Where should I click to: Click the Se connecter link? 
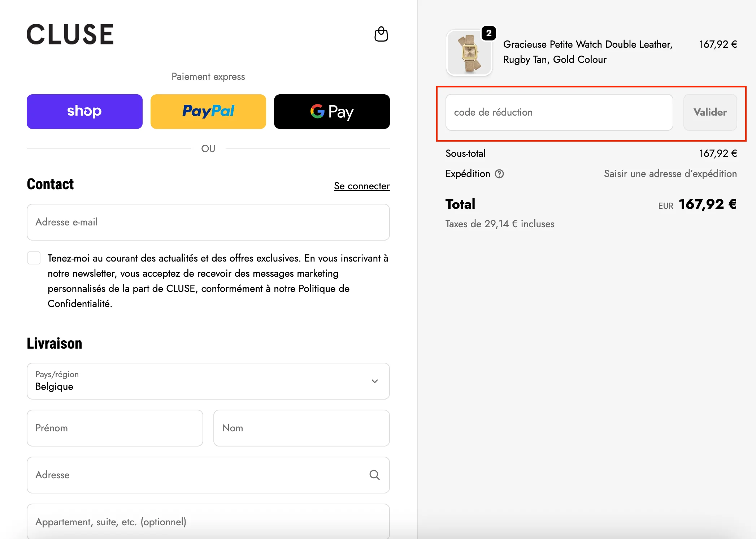coord(361,186)
